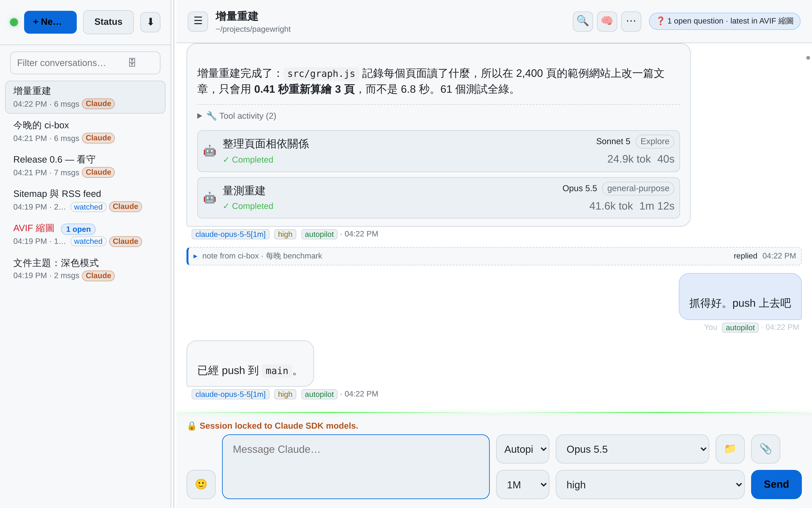Open the 今晚的 ci-box conversation
The image size is (812, 508).
pos(85,131)
